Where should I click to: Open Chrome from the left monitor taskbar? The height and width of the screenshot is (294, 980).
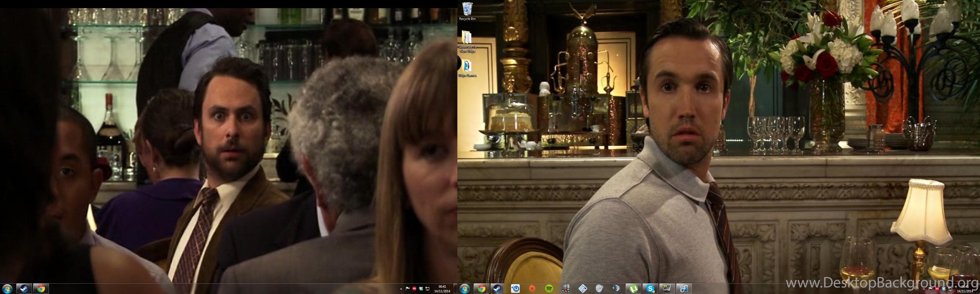[x=41, y=289]
